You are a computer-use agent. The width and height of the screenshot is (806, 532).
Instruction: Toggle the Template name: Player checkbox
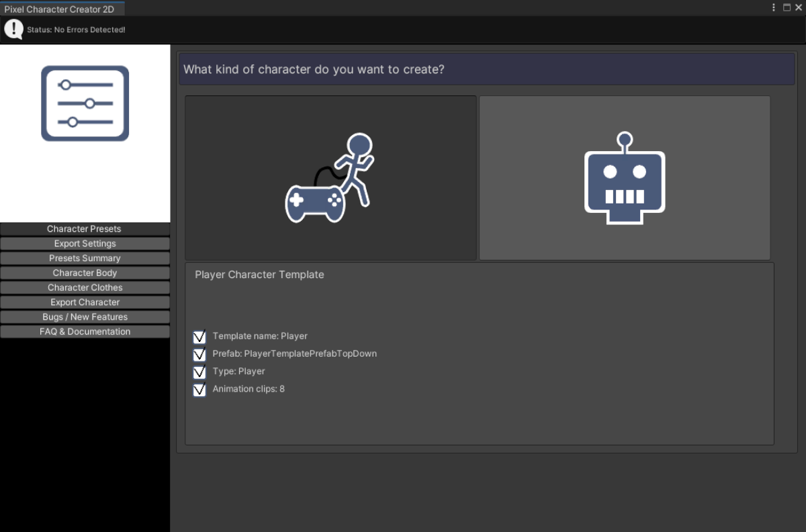[199, 337]
